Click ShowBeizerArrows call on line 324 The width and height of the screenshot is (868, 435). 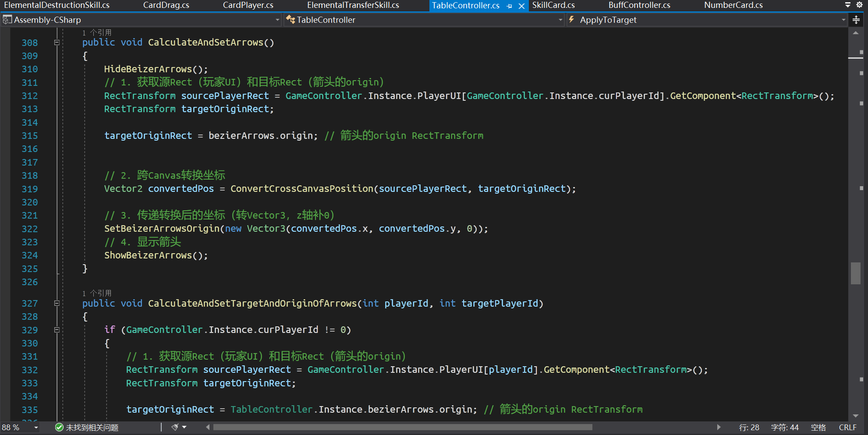[148, 255]
